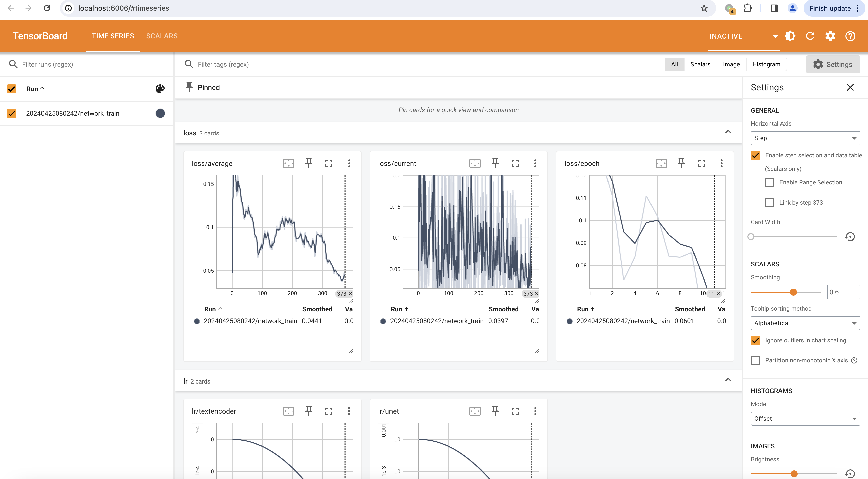Open TensorBoard help icon
Screen dimensions: 868x479
click(x=850, y=36)
